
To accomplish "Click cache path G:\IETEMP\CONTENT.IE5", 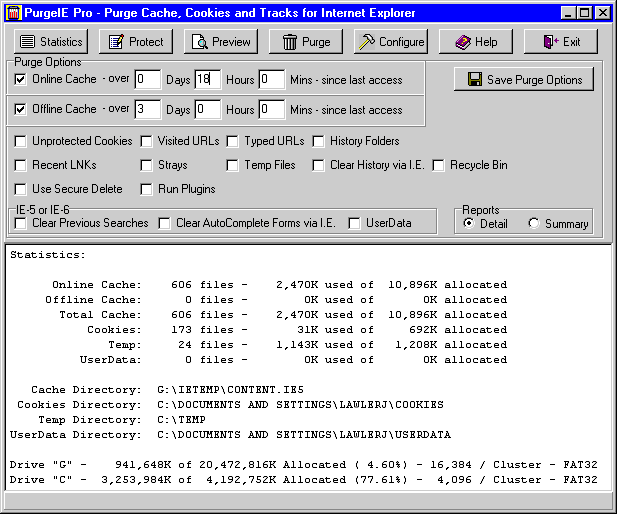I will (230, 390).
